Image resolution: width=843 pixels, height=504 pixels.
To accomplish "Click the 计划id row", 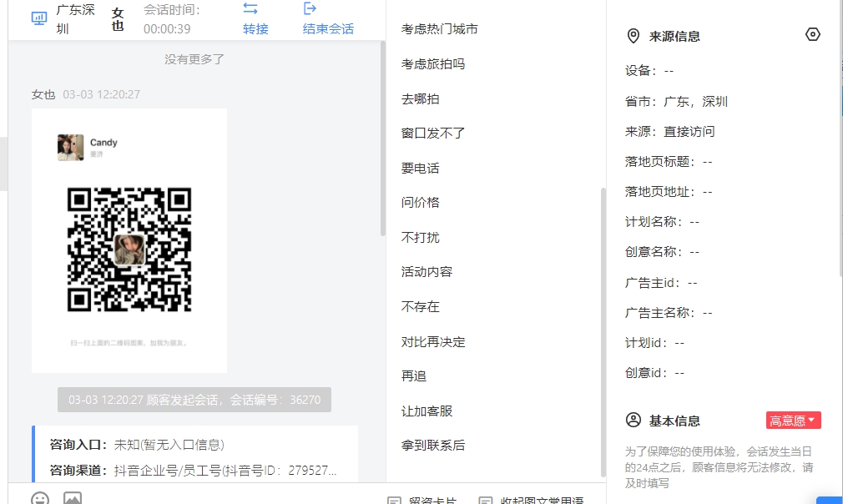I will (x=654, y=343).
